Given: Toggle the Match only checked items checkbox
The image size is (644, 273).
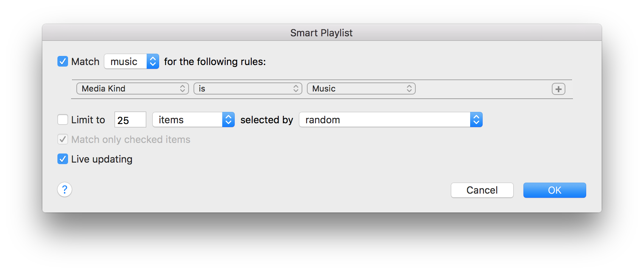Looking at the screenshot, I should click(63, 139).
